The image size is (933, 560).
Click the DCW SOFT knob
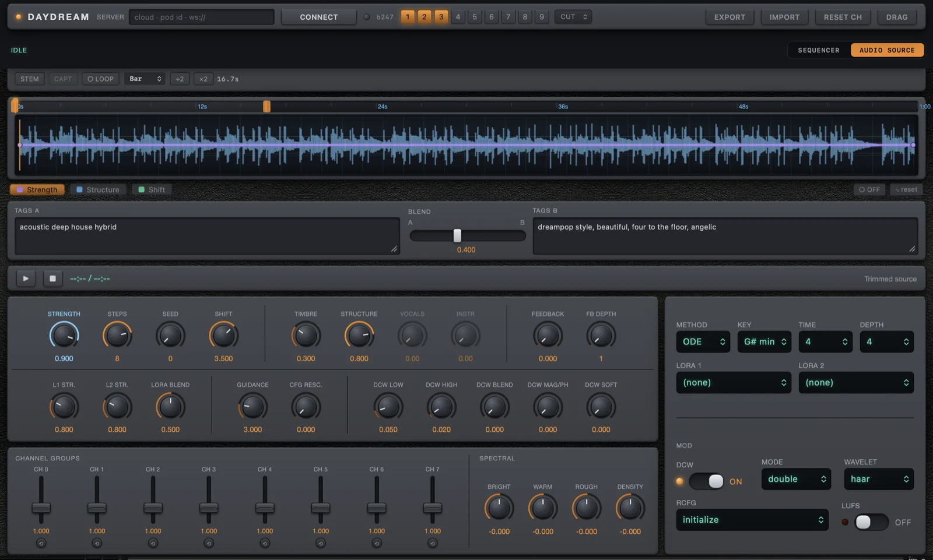tap(601, 407)
